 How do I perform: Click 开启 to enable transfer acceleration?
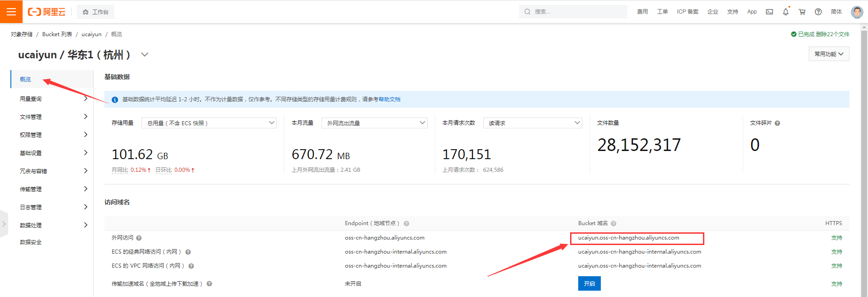pos(590,283)
